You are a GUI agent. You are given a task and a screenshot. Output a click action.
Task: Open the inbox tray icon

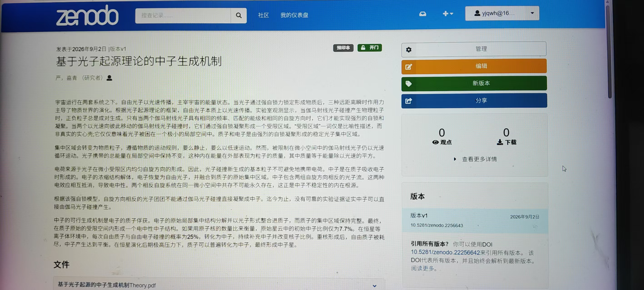(x=423, y=14)
